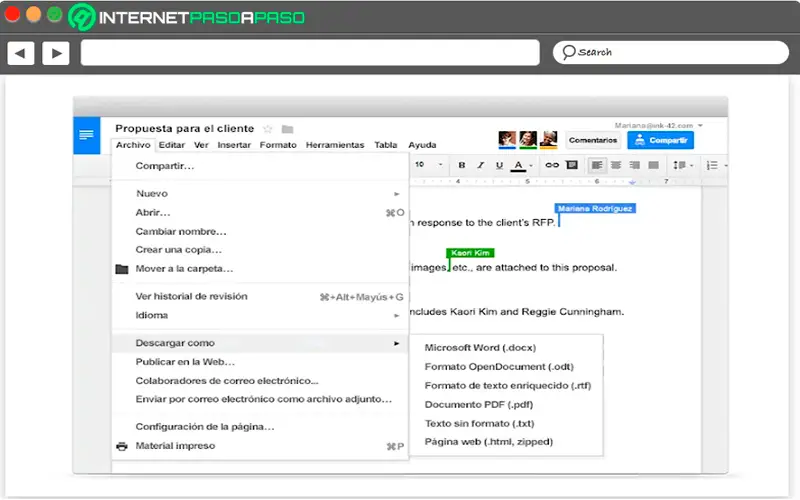Select Publicar en la Web…

[260, 362]
